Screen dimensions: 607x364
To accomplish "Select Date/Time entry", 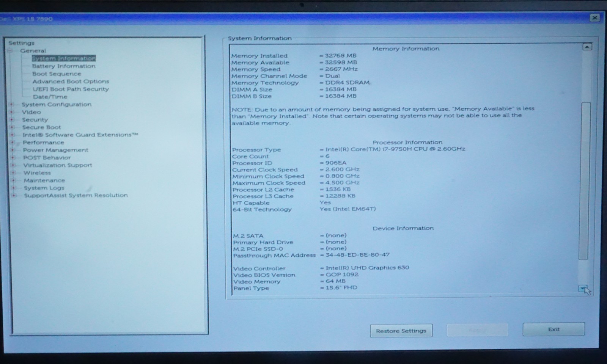I will (50, 97).
